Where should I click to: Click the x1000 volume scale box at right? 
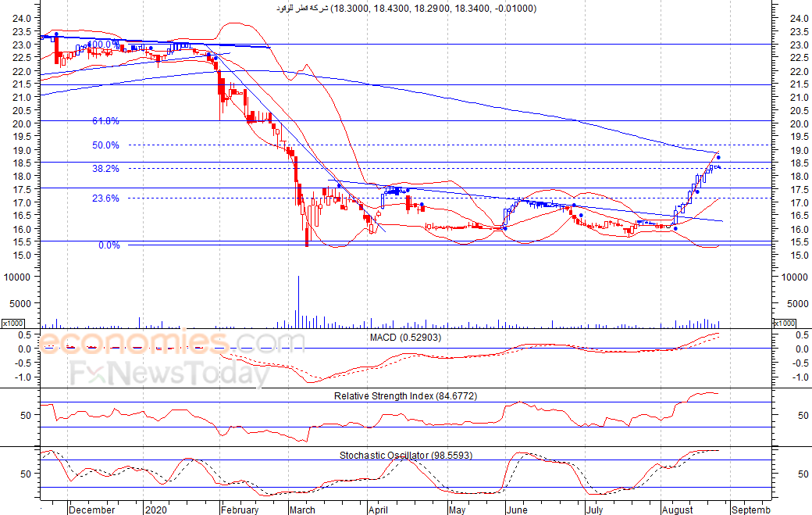784,324
